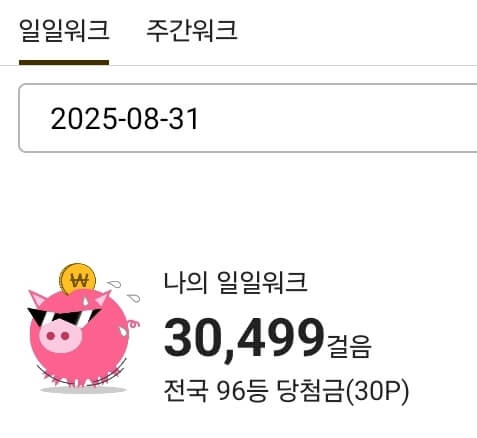
Task: Open 전국 96등 ranking text
Action: [216, 391]
